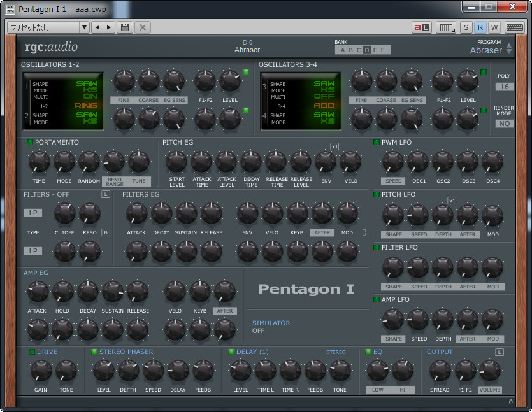Click the x1 multiplier in PITCH EG

(335, 146)
